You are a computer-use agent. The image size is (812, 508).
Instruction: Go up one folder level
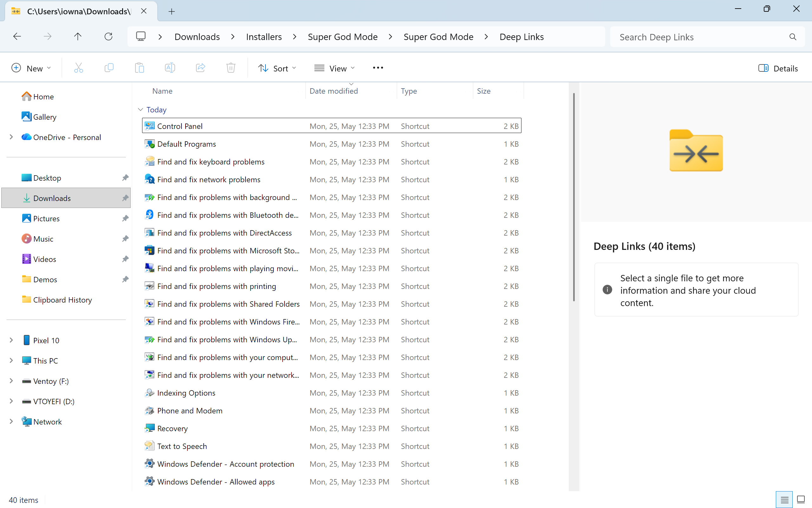(77, 36)
